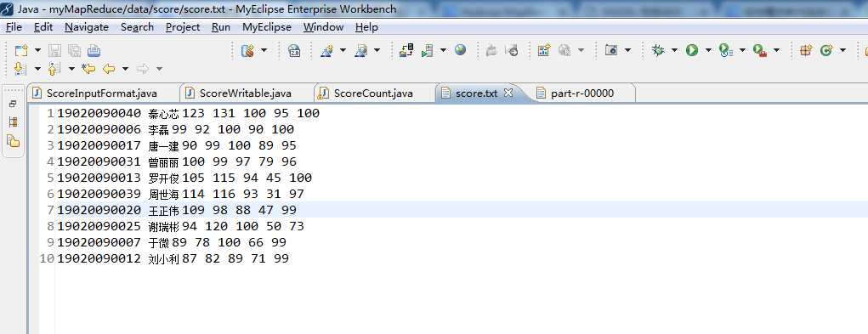This screenshot has width=868, height=334.
Task: Click the line with 罗开俊 scores
Action: point(184,178)
